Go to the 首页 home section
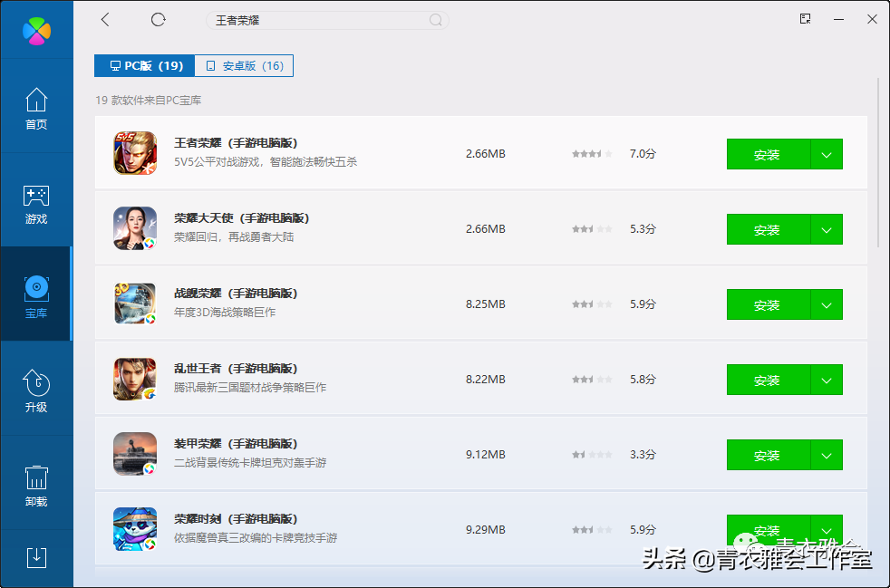This screenshot has height=588, width=890. click(x=36, y=108)
